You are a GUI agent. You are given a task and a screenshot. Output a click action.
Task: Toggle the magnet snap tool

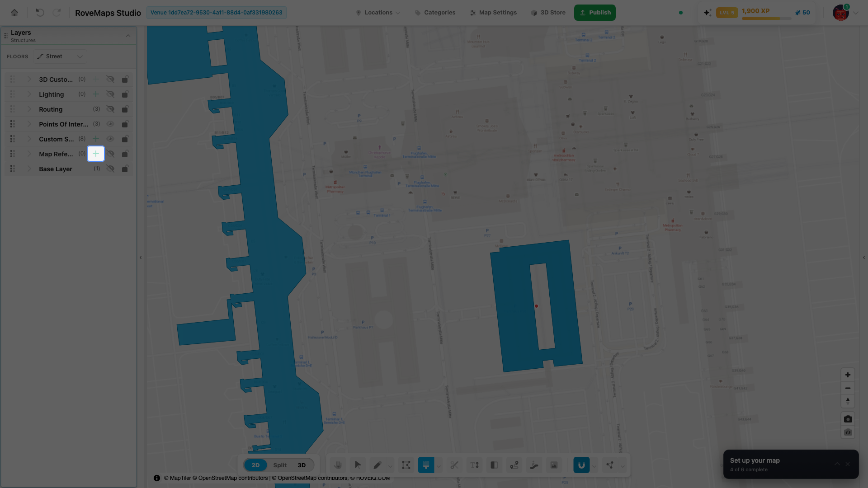pos(581,465)
